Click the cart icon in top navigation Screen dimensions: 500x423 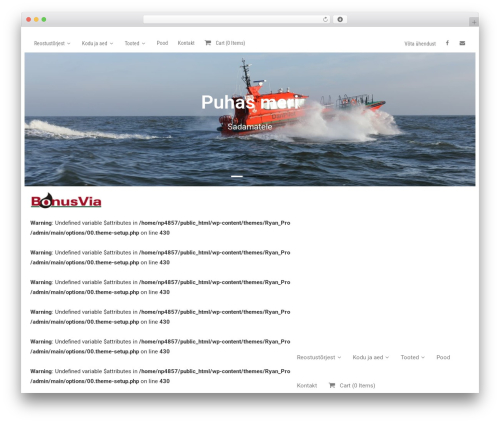pyautogui.click(x=208, y=43)
